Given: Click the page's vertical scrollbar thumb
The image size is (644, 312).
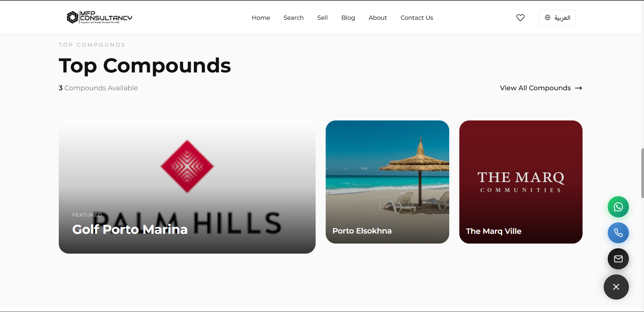Looking at the screenshot, I should pos(642,173).
